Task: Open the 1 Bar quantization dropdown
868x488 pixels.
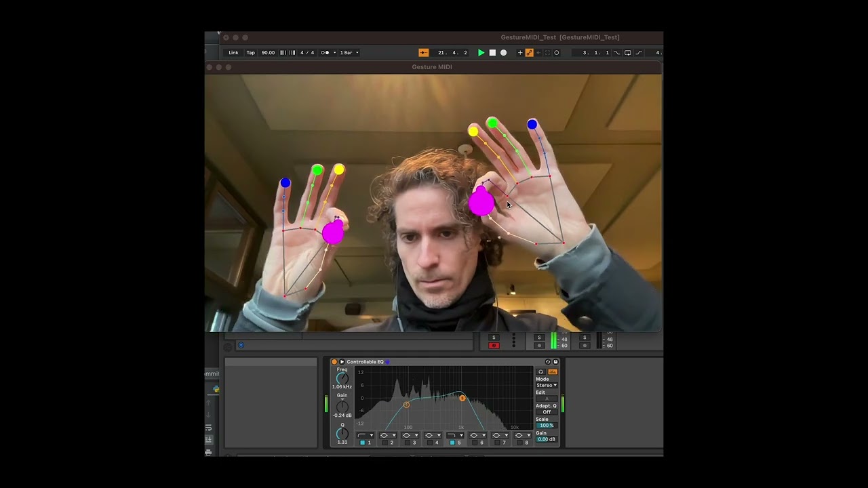Action: 349,53
